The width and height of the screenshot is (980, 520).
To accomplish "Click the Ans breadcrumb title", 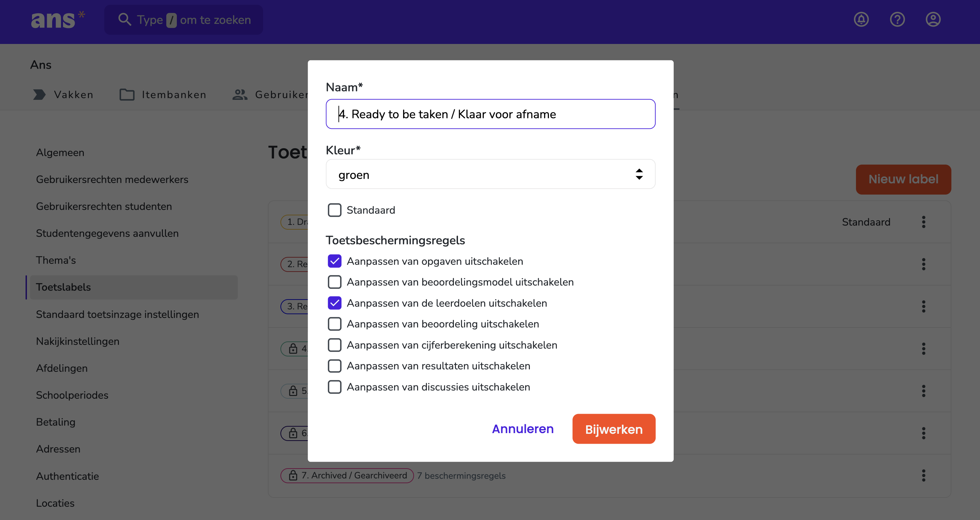I will 41,65.
